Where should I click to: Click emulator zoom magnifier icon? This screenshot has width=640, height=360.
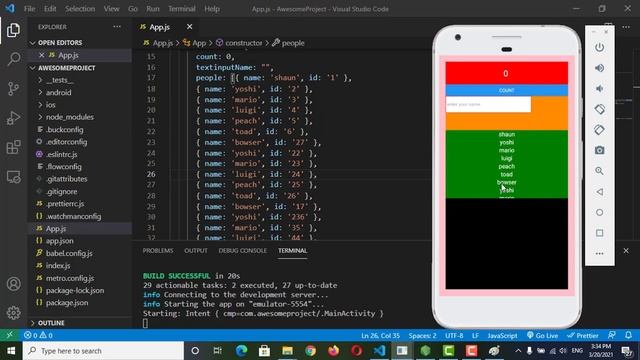(599, 171)
